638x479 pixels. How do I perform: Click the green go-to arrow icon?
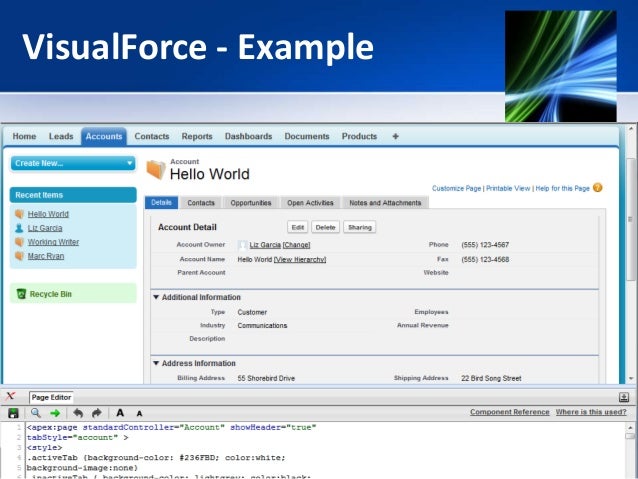click(x=55, y=413)
